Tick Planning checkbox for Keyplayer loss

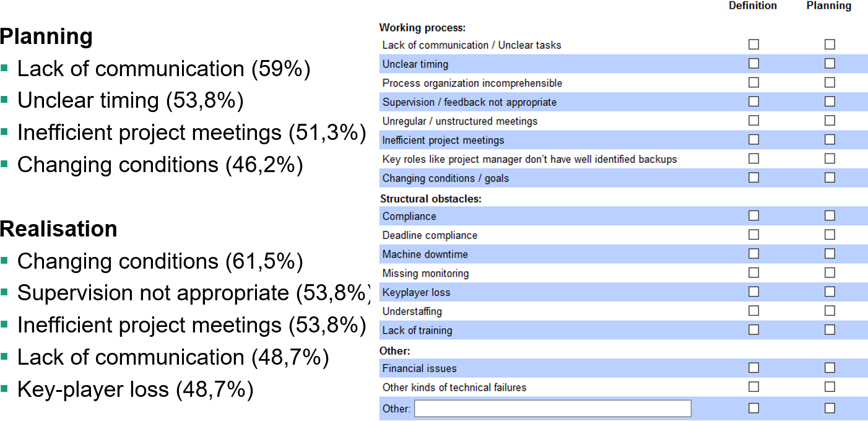pos(830,292)
